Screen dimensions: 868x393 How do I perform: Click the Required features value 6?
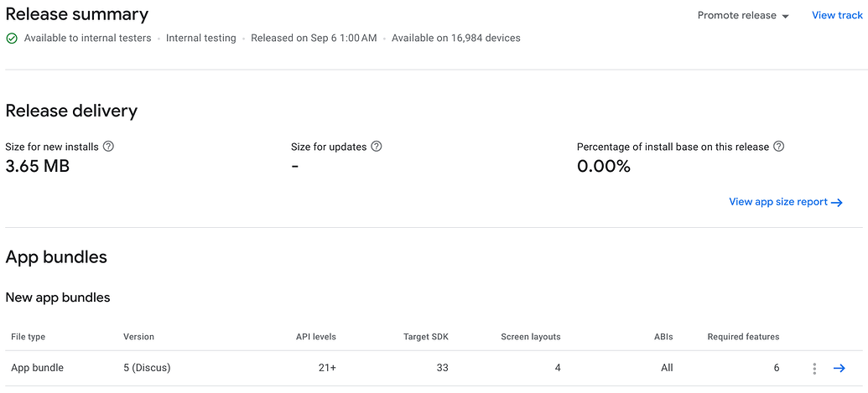coord(777,368)
